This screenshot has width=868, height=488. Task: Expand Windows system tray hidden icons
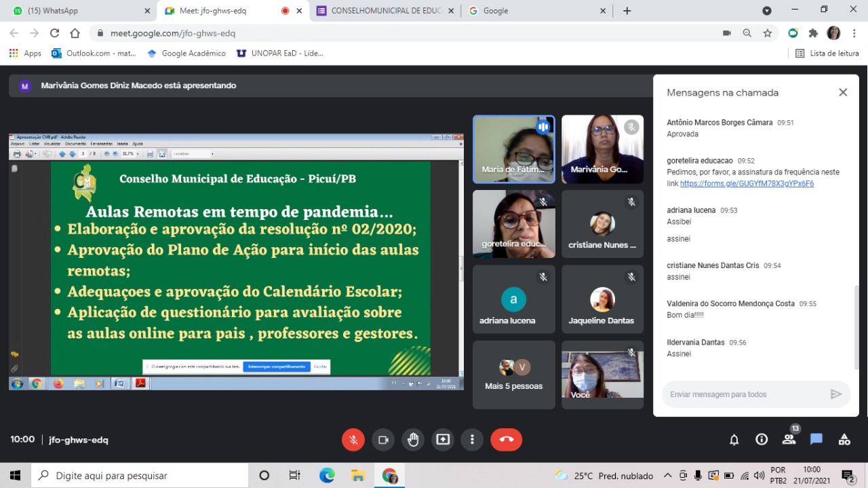coord(667,476)
